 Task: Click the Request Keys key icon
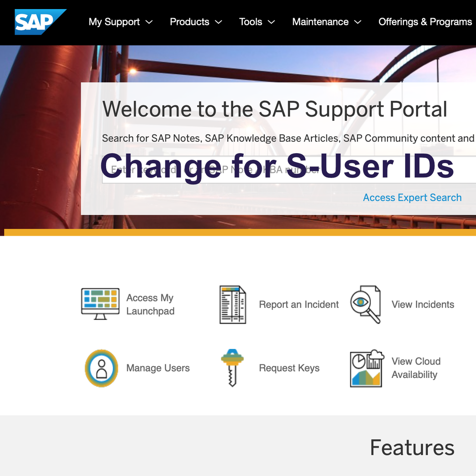(x=232, y=367)
